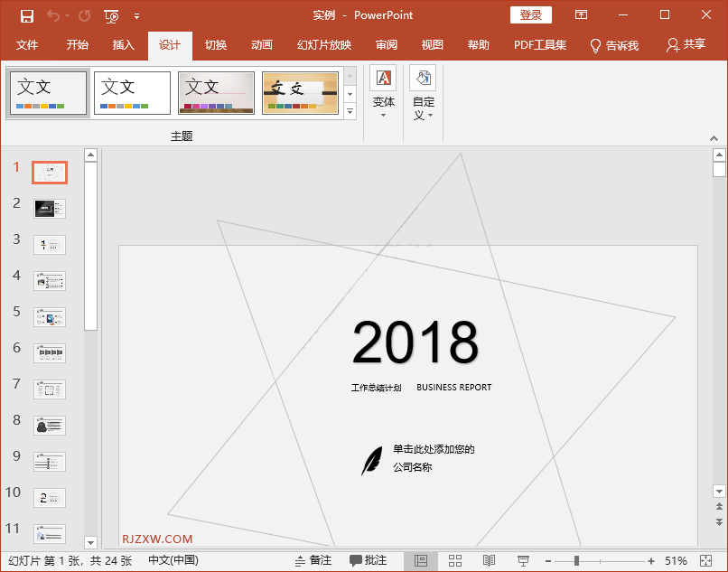Toggle the 备注 notes pane
This screenshot has width=728, height=572.
pos(313,561)
